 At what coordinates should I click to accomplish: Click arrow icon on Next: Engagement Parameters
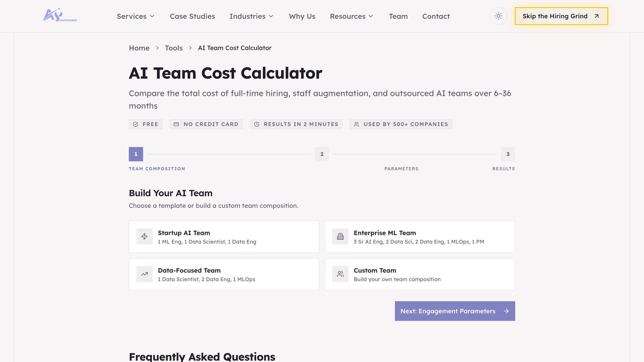click(x=506, y=311)
